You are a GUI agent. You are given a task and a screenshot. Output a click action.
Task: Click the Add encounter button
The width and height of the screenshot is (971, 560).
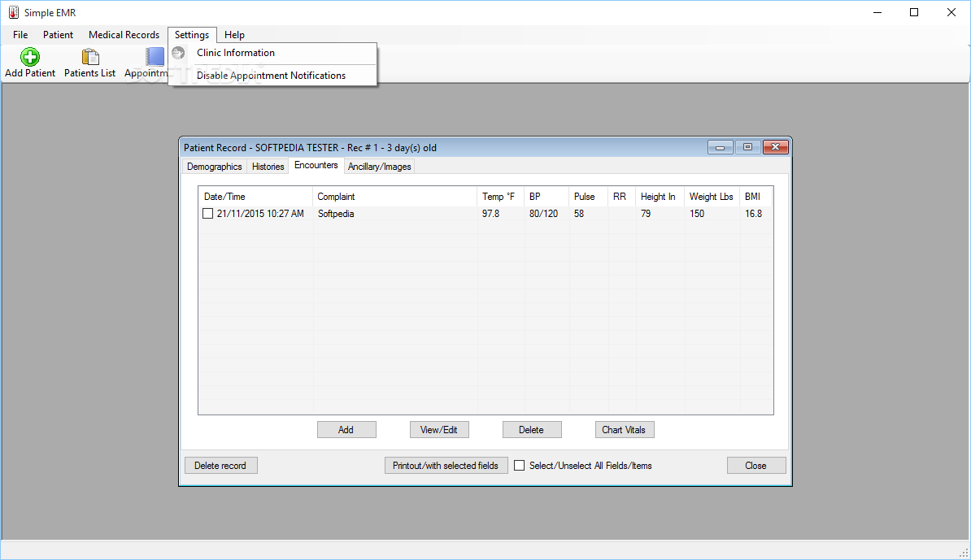point(346,429)
